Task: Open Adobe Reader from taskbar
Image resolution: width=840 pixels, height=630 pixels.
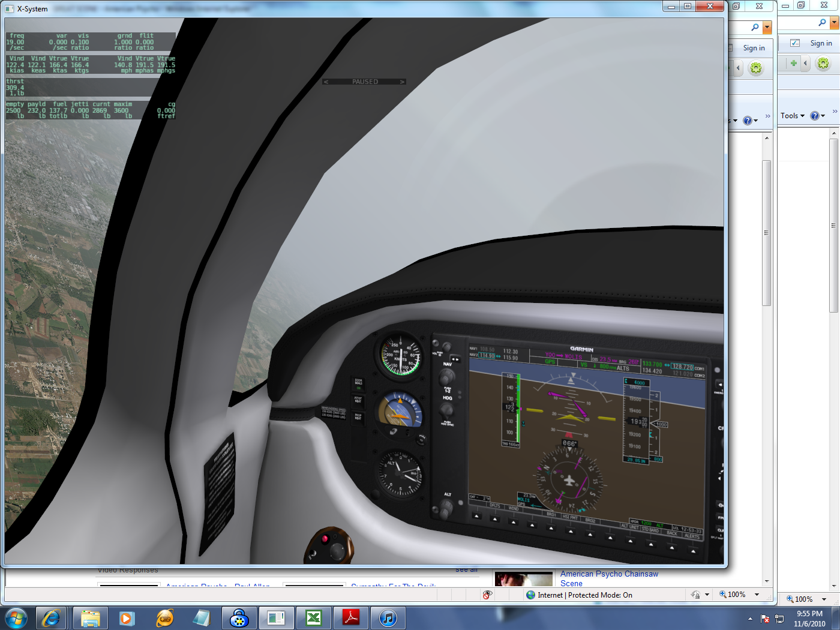Action: click(x=350, y=618)
